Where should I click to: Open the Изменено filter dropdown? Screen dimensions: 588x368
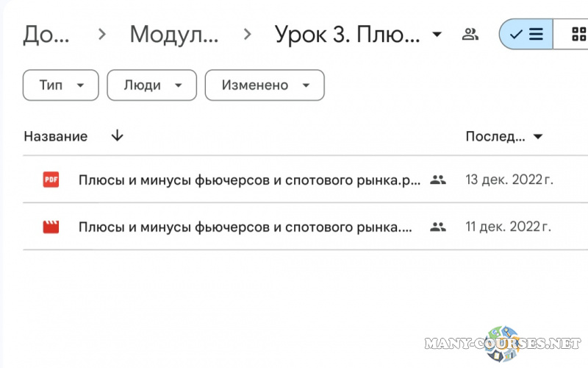(x=264, y=85)
